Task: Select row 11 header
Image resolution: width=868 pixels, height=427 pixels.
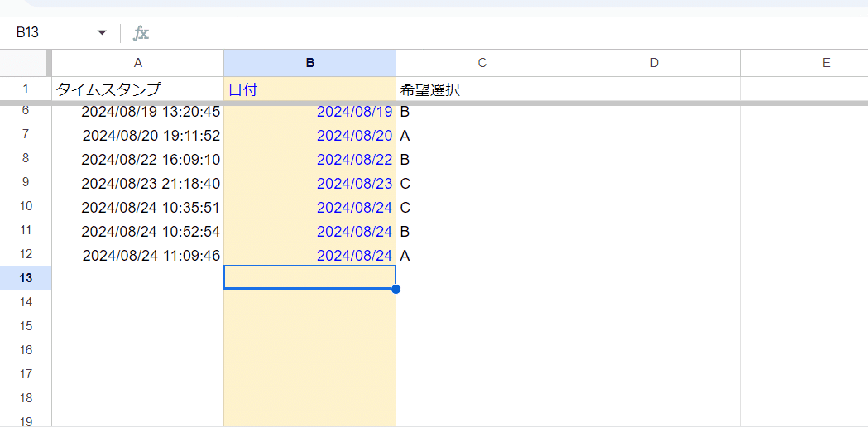Action: pyautogui.click(x=26, y=230)
